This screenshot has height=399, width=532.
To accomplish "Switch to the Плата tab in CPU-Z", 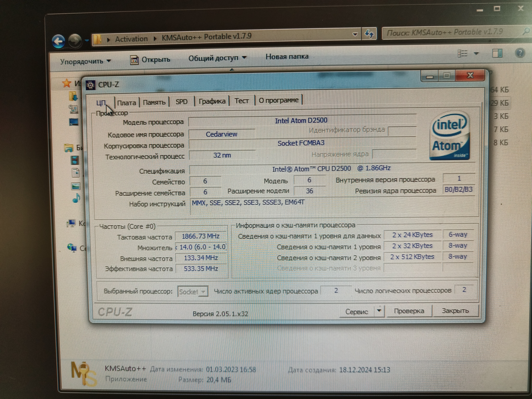I will coord(127,103).
